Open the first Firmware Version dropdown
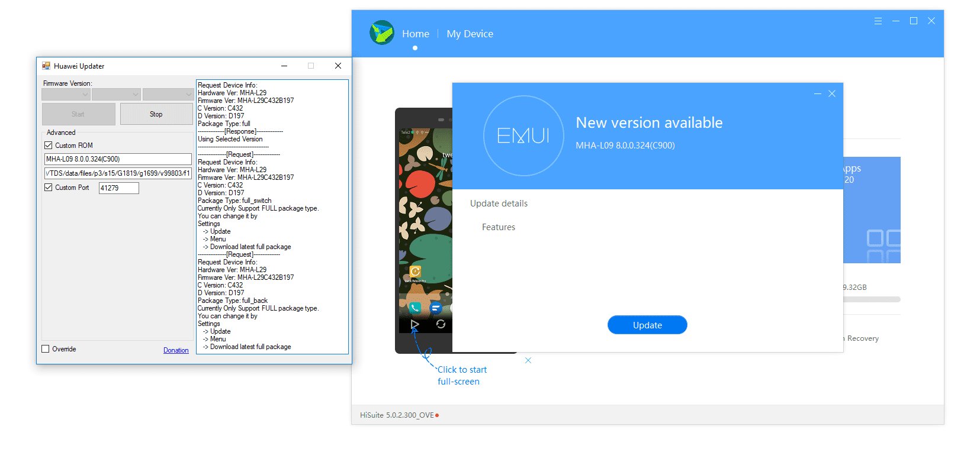The image size is (980, 452). pyautogui.click(x=66, y=94)
